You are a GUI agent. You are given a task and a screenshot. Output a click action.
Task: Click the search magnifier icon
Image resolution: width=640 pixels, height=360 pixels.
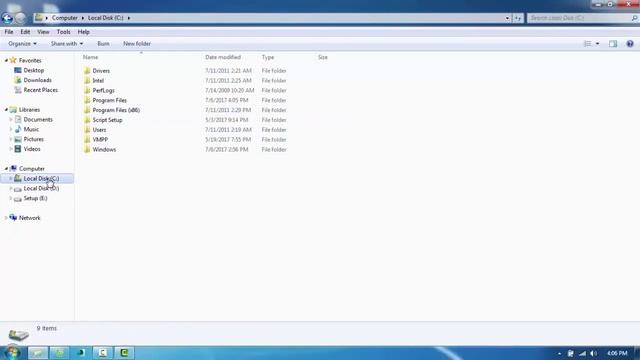[x=634, y=18]
